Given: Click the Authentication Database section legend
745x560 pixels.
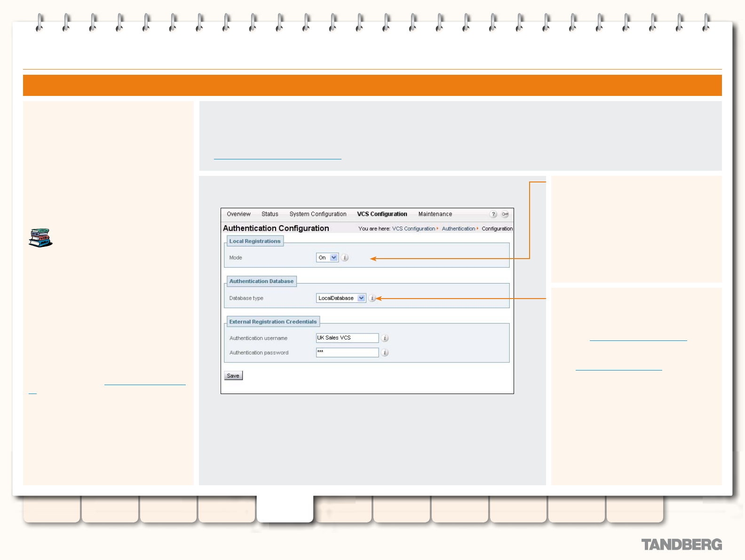Looking at the screenshot, I should 262,281.
